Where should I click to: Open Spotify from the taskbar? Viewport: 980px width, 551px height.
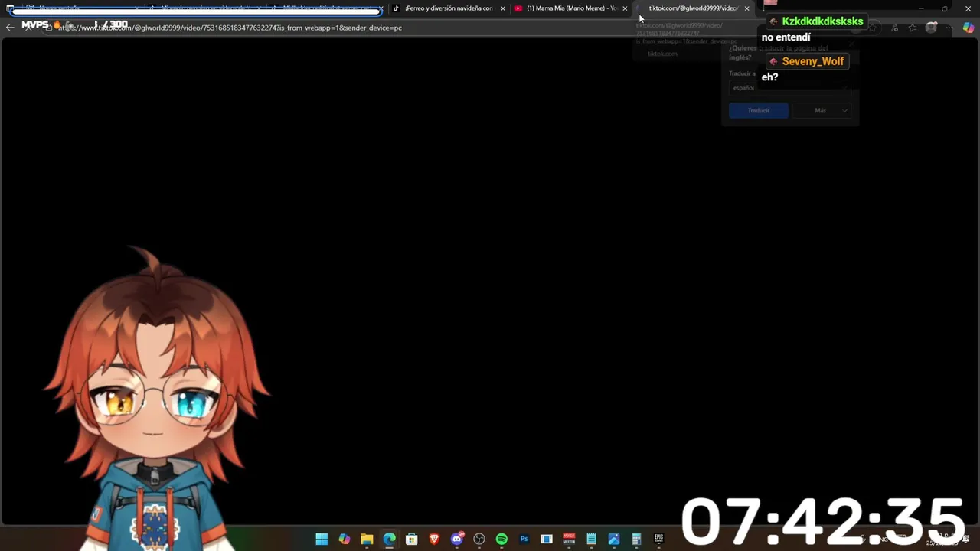point(501,539)
